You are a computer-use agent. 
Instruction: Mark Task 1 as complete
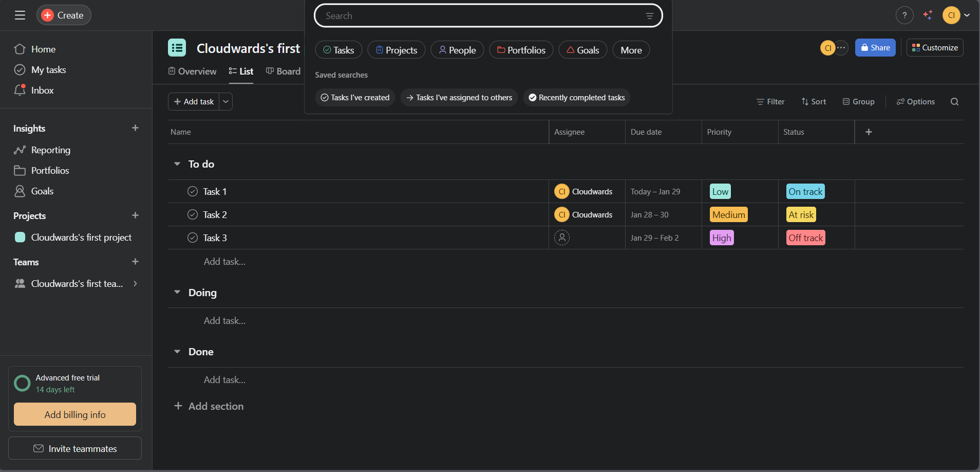pyautogui.click(x=193, y=191)
